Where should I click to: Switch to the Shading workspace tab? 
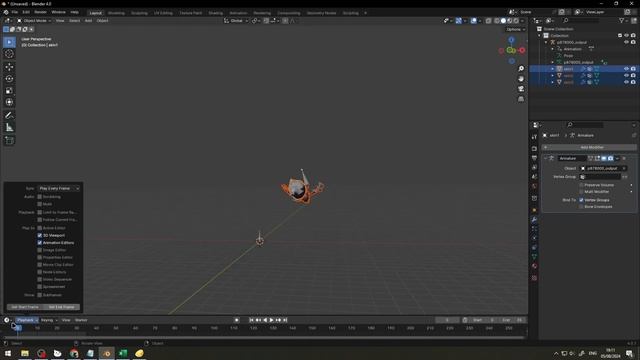pos(216,13)
